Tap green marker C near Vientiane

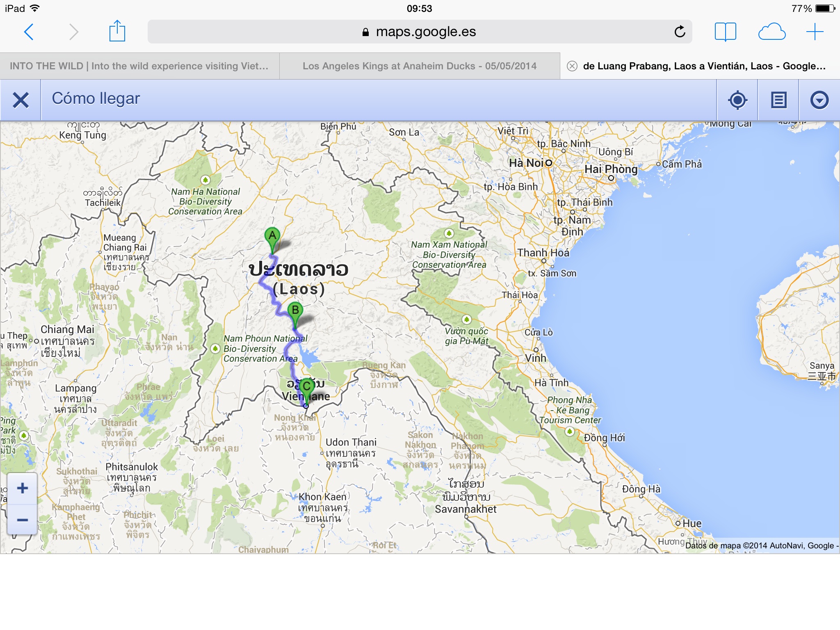(307, 388)
